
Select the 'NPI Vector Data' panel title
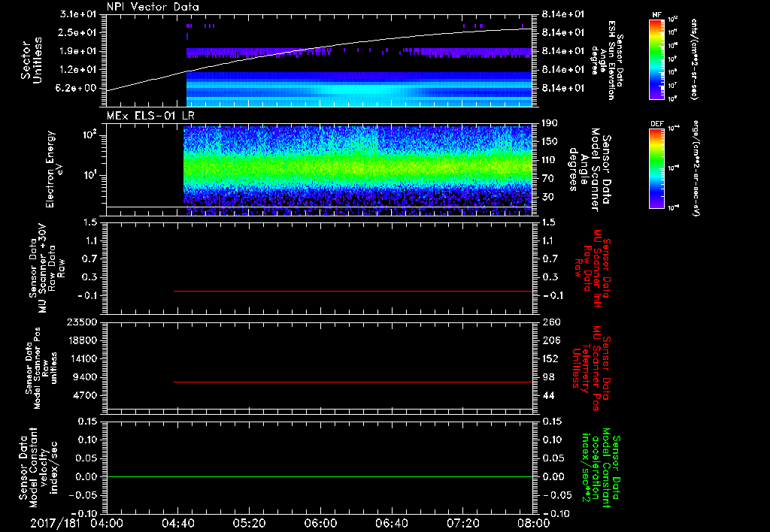(153, 7)
